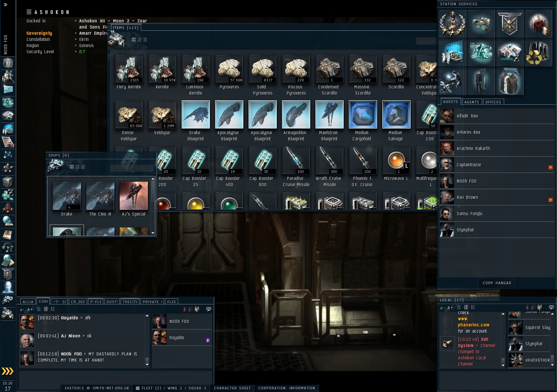Toggle Local chat a- font size
The width and height of the screenshot is (557, 392).
click(x=443, y=308)
